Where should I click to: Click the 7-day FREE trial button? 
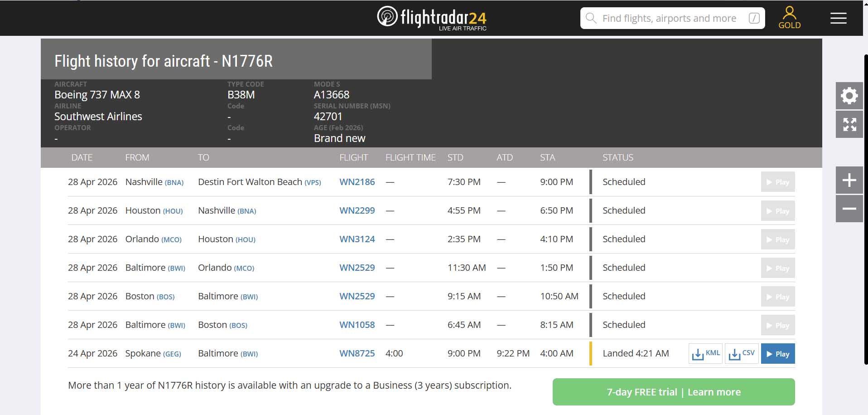coord(673,392)
